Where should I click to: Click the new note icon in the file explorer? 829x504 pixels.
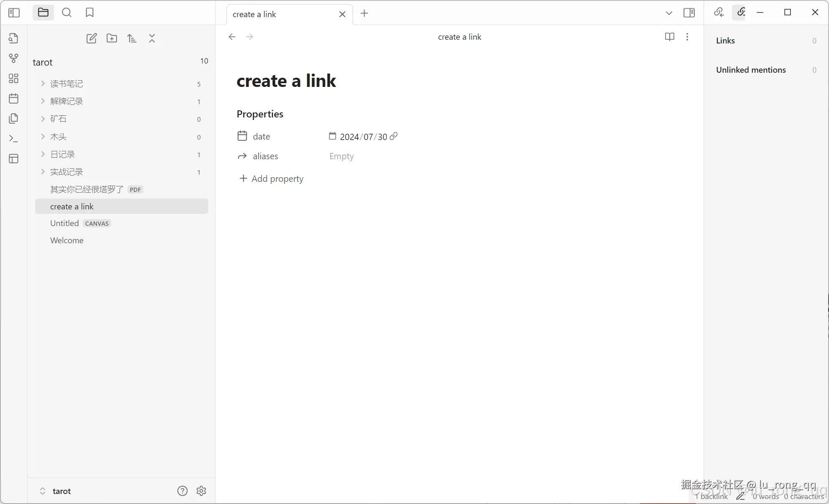click(92, 38)
